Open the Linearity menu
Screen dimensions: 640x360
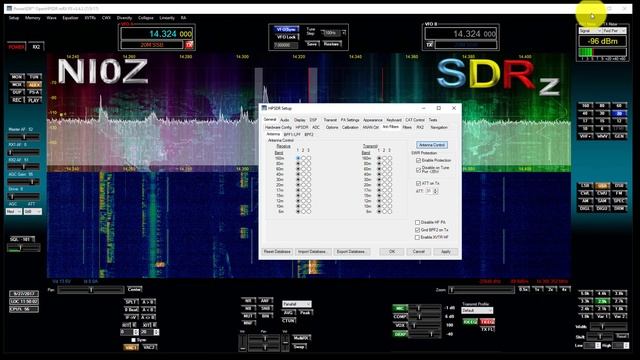click(167, 18)
